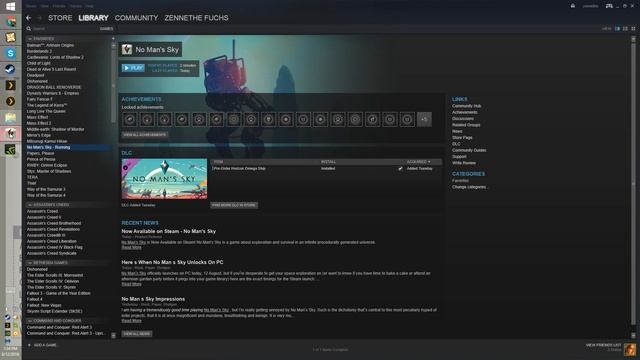Open the Big Picture mode controller icon
The height and width of the screenshot is (360, 640).
pos(609,6)
